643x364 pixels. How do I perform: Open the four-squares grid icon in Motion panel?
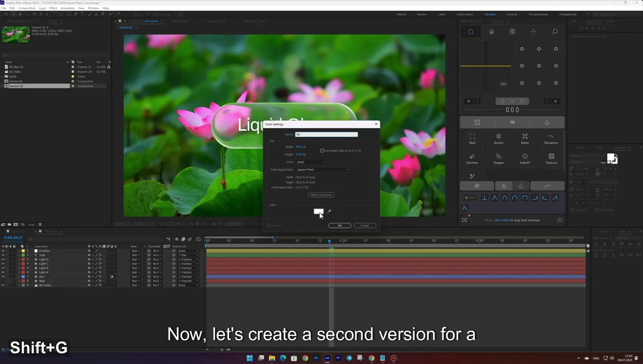[x=512, y=31]
